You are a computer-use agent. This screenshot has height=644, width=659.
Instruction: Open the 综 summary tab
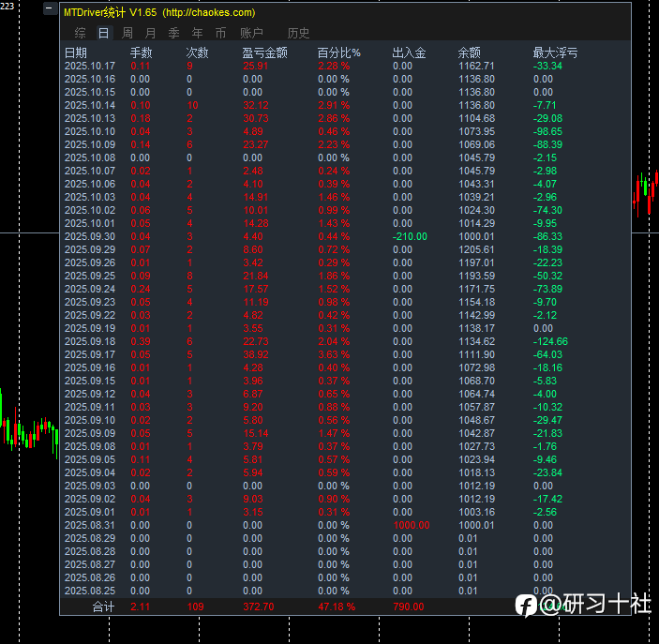pos(80,33)
